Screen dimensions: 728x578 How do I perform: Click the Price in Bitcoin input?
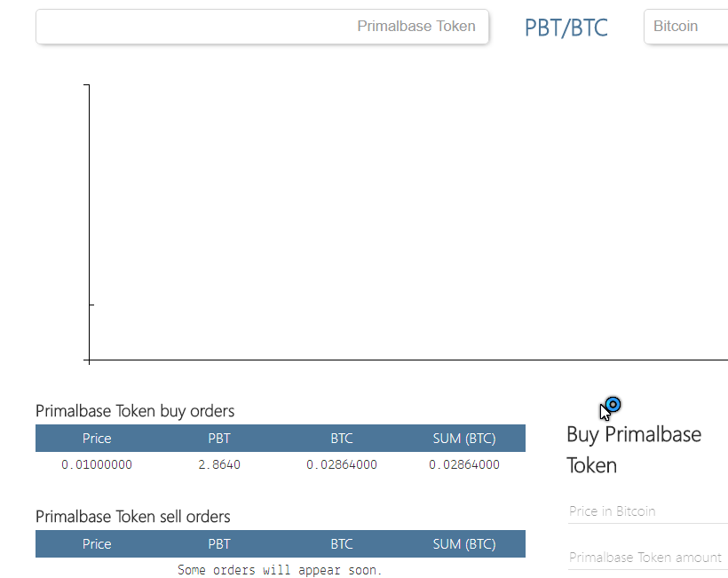click(648, 511)
